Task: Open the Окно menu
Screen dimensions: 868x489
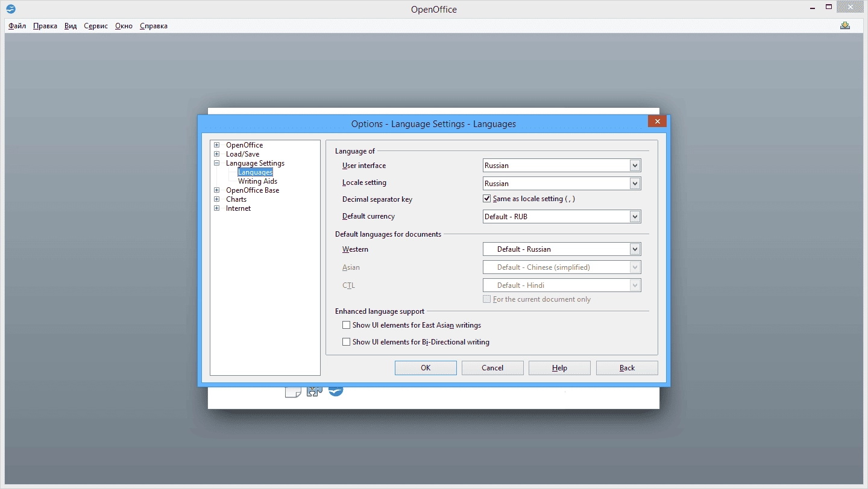Action: [124, 26]
